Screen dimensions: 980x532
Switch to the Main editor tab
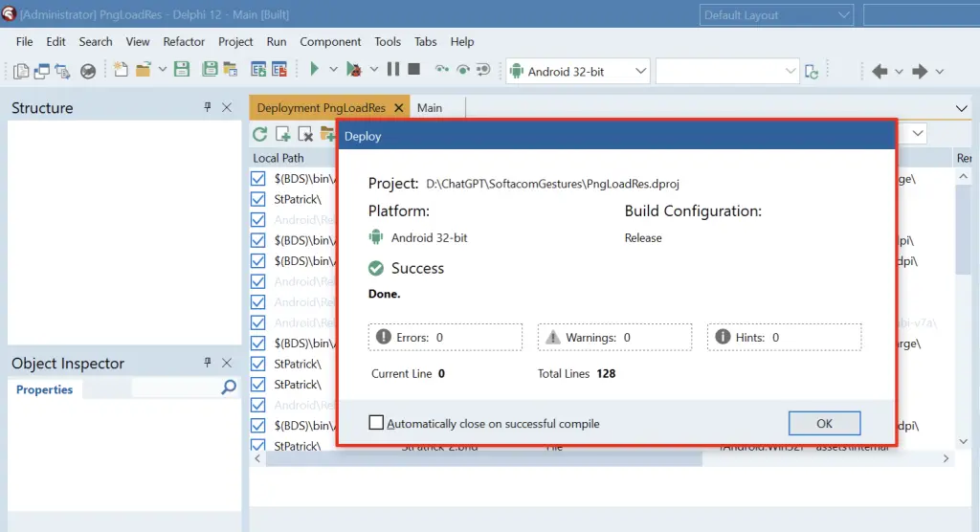pyautogui.click(x=430, y=108)
